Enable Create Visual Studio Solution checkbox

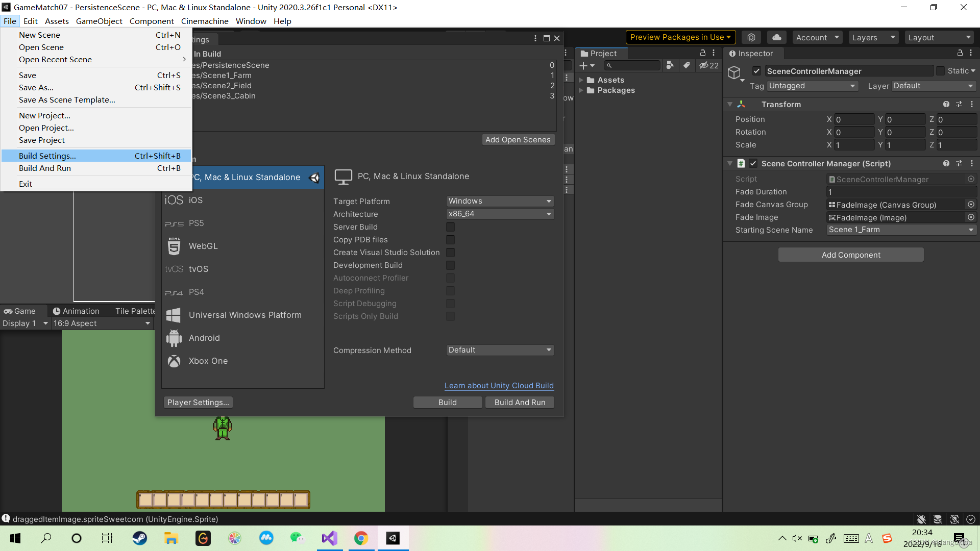[450, 253]
